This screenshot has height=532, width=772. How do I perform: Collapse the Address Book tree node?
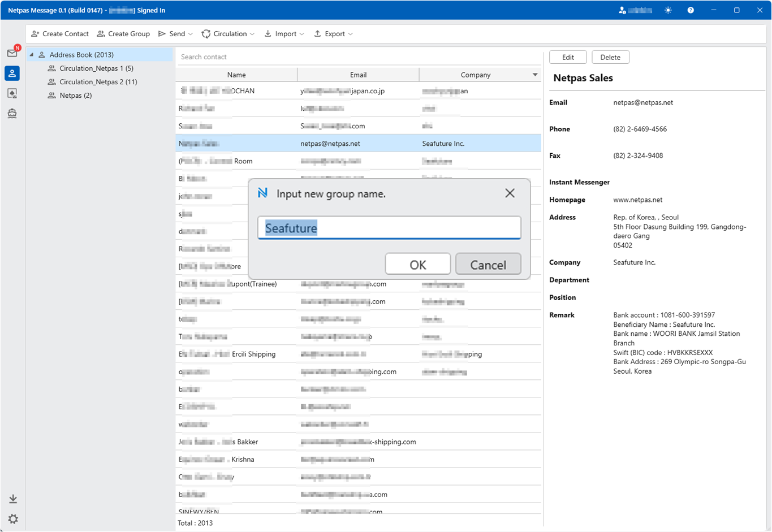[x=32, y=55]
